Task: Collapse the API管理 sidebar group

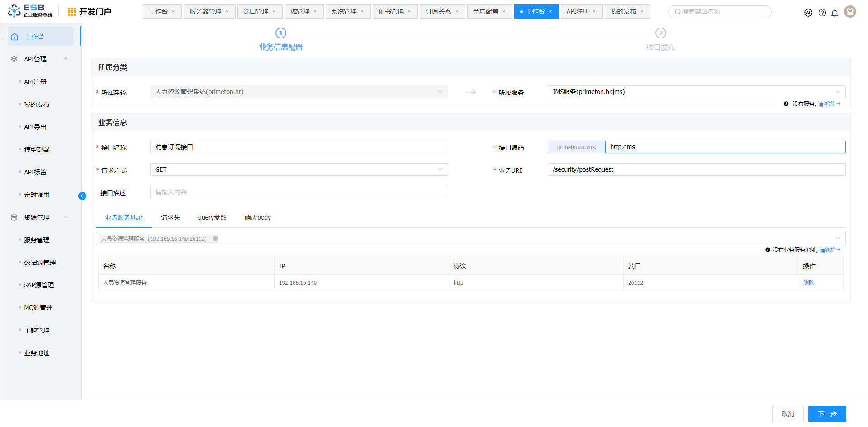Action: coord(66,59)
